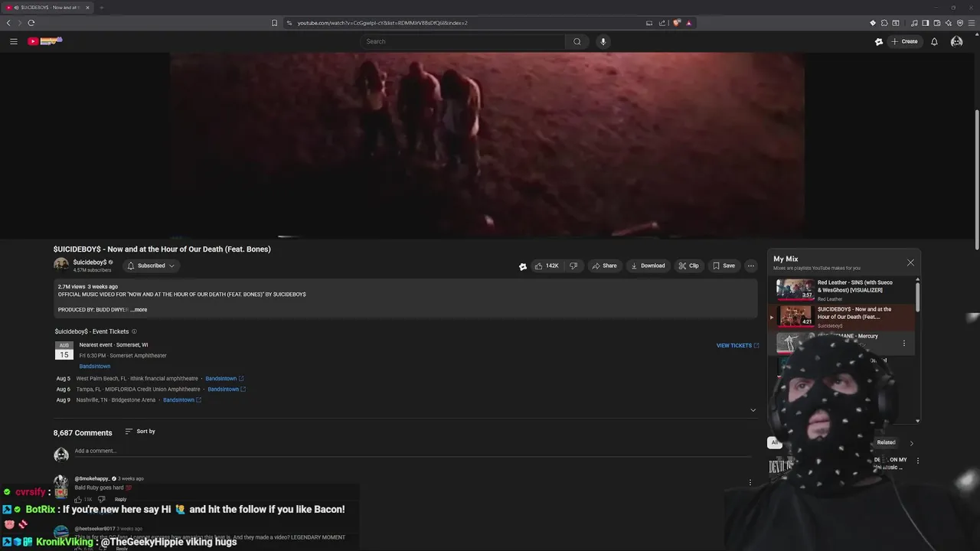The height and width of the screenshot is (551, 980).
Task: Expand the event tickets list chevron
Action: (x=753, y=410)
